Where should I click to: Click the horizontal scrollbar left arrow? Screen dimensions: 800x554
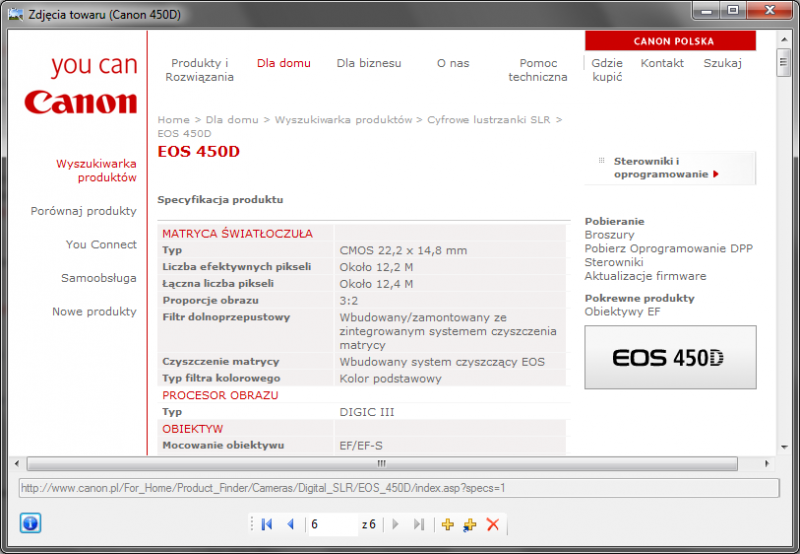coord(17,463)
